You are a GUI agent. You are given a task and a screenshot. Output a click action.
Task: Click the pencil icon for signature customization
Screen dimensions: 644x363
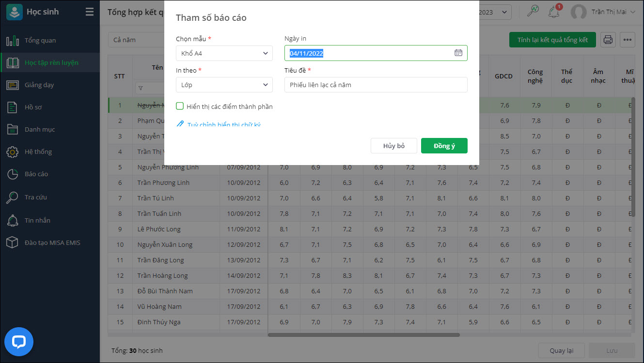click(180, 124)
